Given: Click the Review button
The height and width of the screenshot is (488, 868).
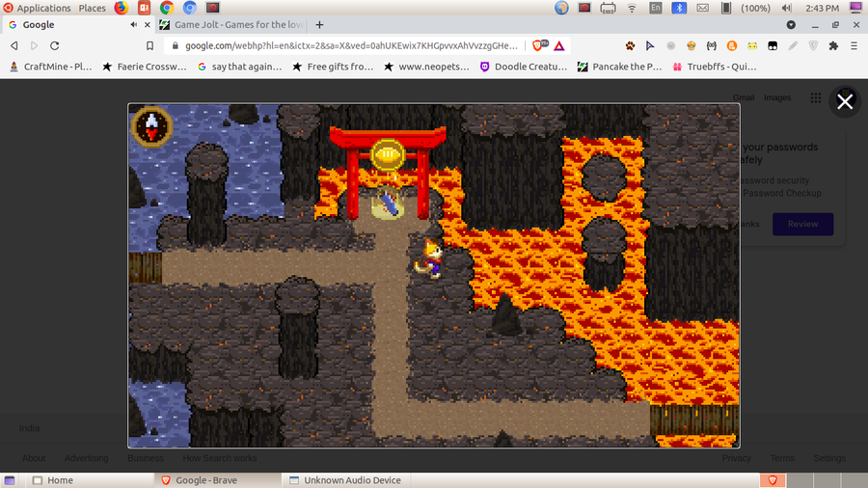Looking at the screenshot, I should click(802, 224).
